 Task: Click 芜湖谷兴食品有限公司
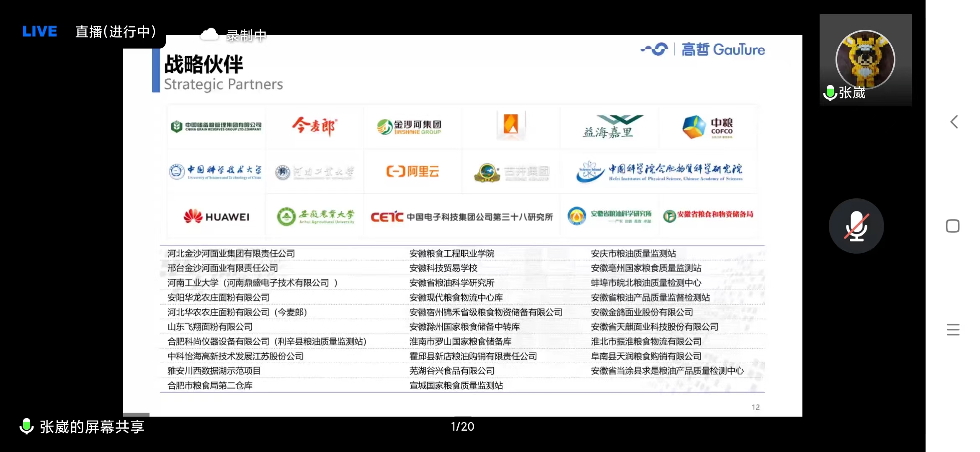click(x=452, y=371)
